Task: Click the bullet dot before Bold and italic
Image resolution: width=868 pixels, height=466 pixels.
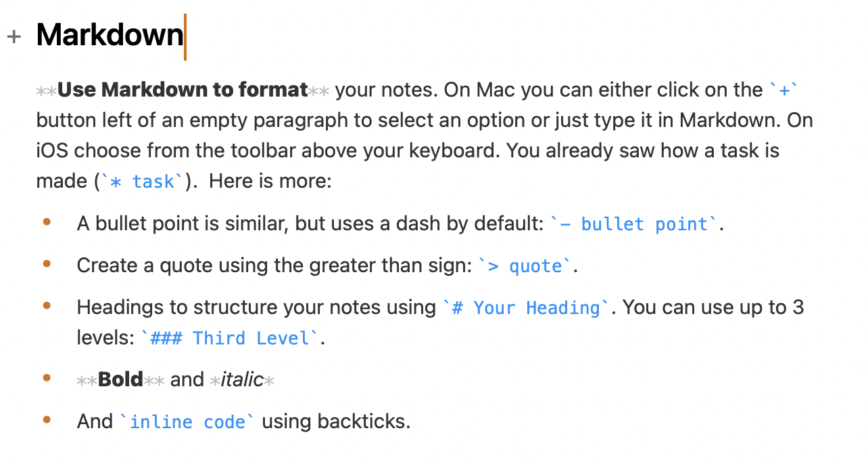Action: coord(47,378)
